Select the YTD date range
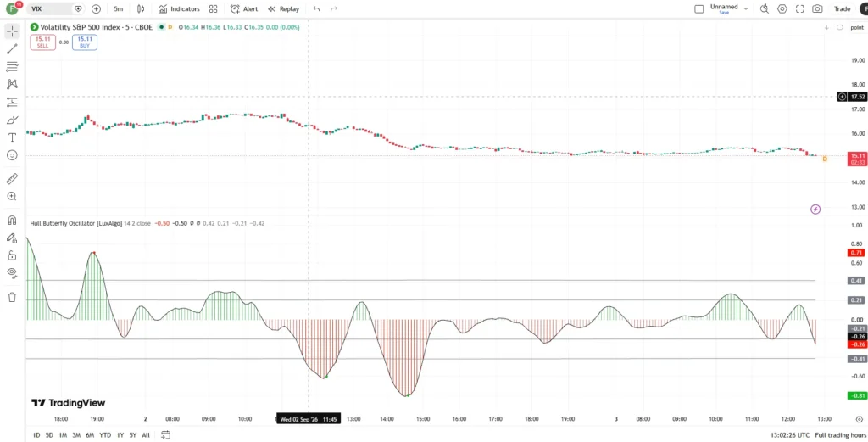 click(104, 435)
